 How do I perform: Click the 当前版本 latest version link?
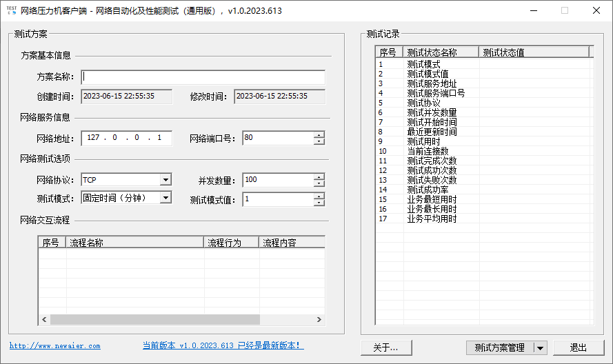coord(223,345)
